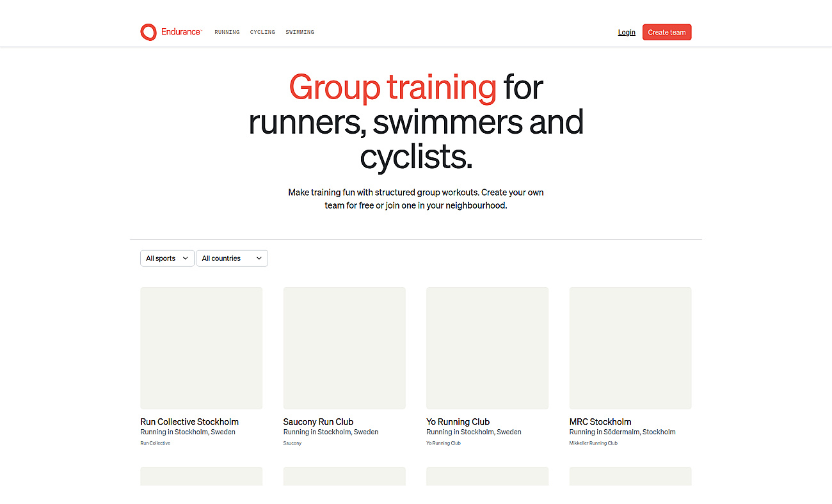Viewport: 832px width, 504px height.
Task: Click the MRC Stockholm title
Action: click(x=600, y=421)
